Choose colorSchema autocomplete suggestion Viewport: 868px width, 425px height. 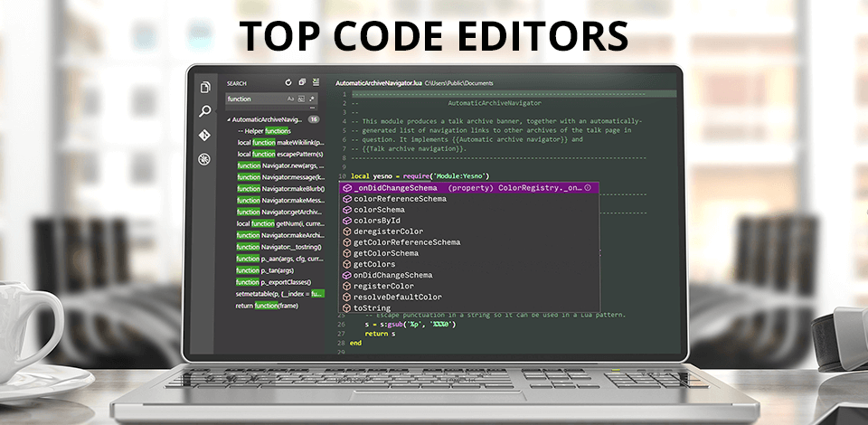[x=469, y=210]
